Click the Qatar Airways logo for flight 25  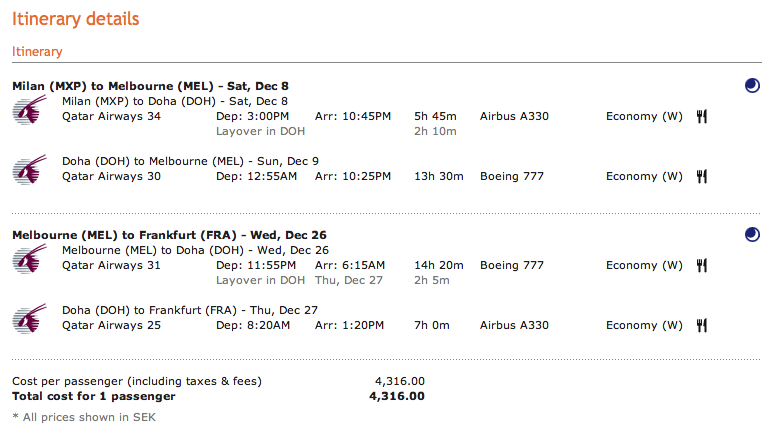(31, 319)
